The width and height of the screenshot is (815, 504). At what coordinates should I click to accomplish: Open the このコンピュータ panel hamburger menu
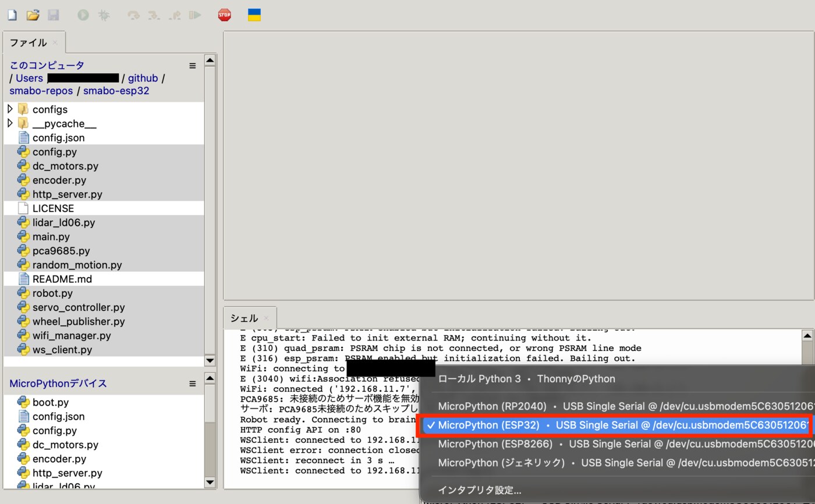pos(193,66)
